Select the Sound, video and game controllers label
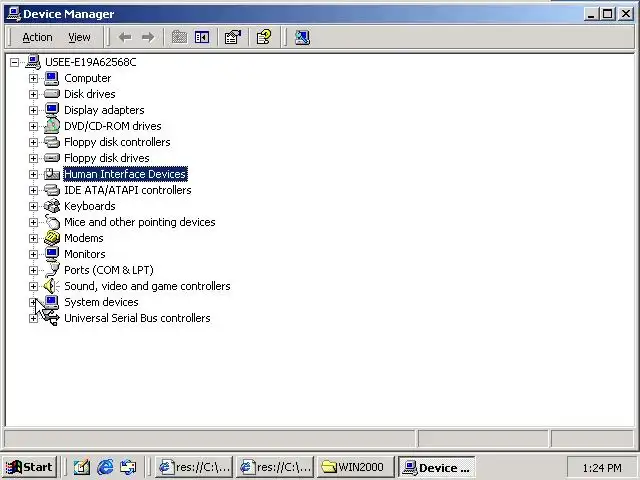 tap(147, 286)
